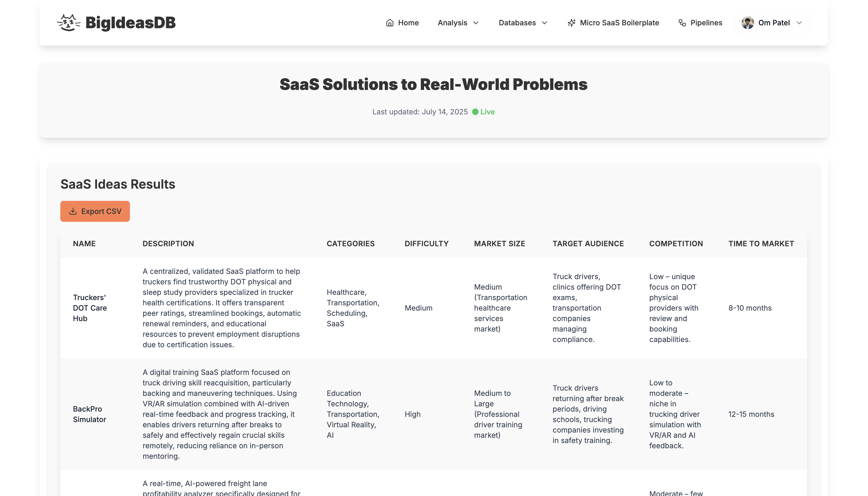Click the 12-15 months time cell
The height and width of the screenshot is (496, 868).
coord(751,414)
